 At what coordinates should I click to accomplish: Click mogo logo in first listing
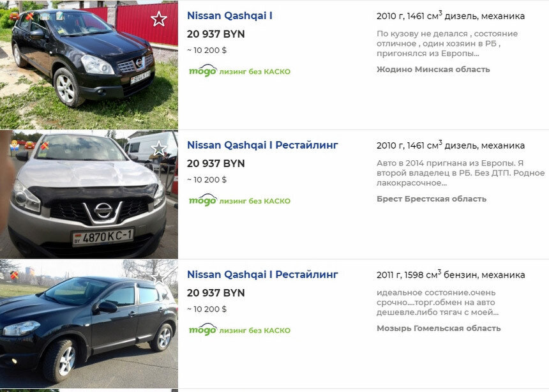203,71
